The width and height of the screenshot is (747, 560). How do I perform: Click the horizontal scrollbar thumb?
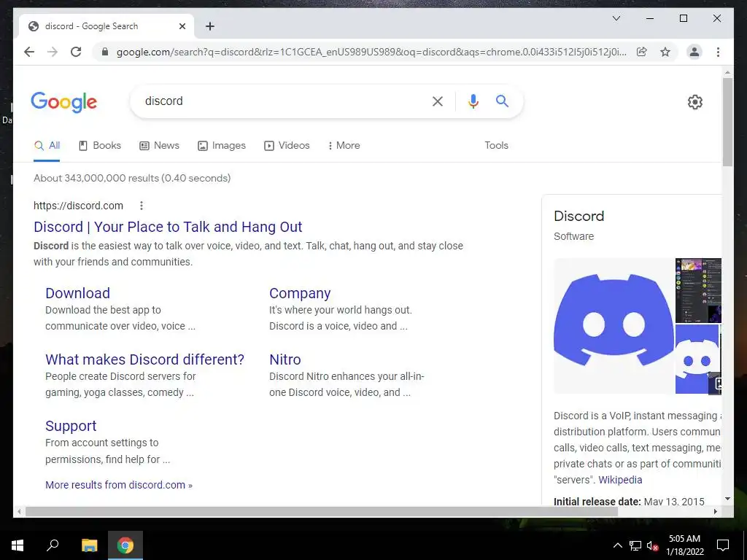pyautogui.click(x=322, y=512)
